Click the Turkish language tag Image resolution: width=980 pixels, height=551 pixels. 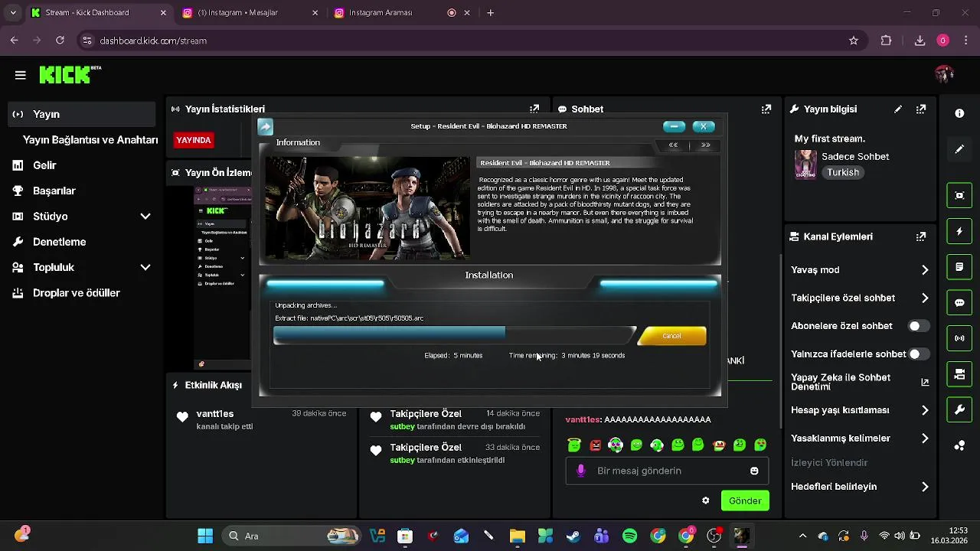click(x=843, y=173)
